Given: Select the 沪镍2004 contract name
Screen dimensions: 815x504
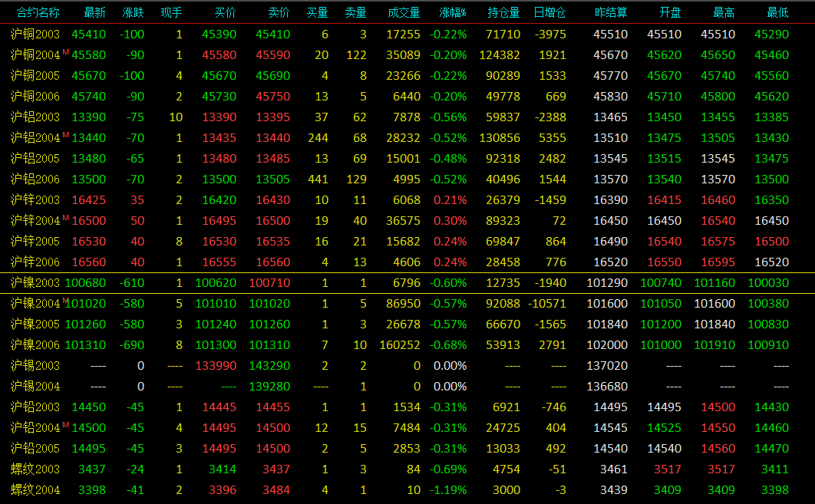Looking at the screenshot, I should point(35,304).
